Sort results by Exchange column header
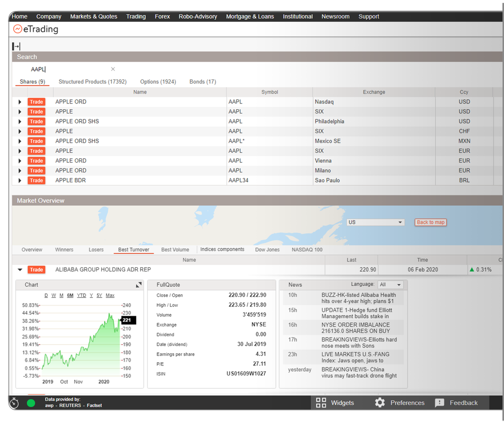The height and width of the screenshot is (422, 504). coord(374,92)
